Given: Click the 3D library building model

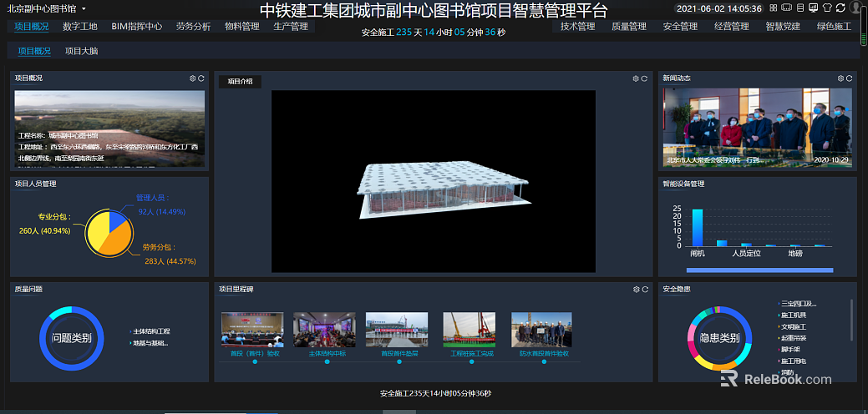Looking at the screenshot, I should click(443, 188).
